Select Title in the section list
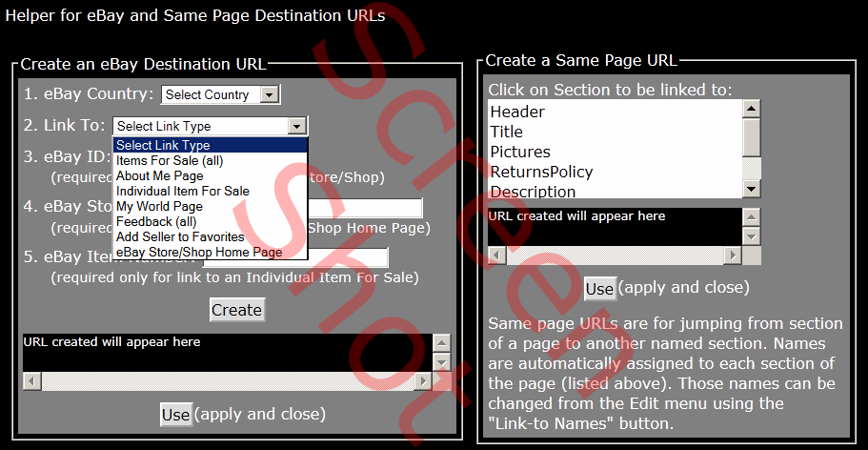This screenshot has width=868, height=450. click(615, 132)
